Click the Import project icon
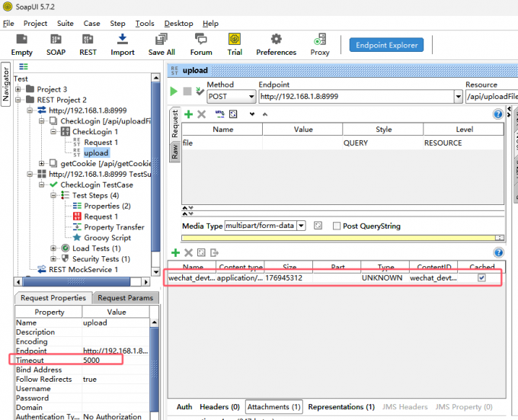 coord(123,45)
